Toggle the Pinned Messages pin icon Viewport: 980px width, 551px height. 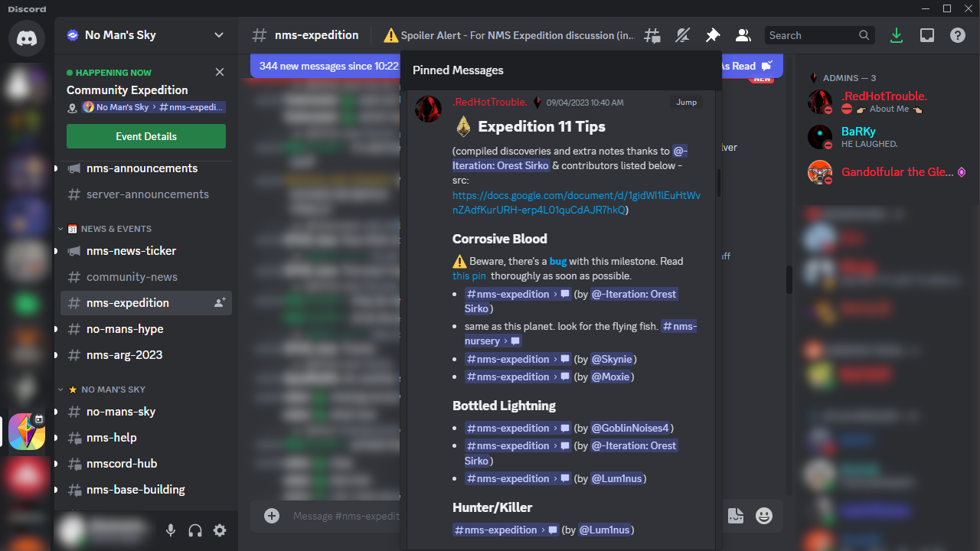[x=713, y=35]
